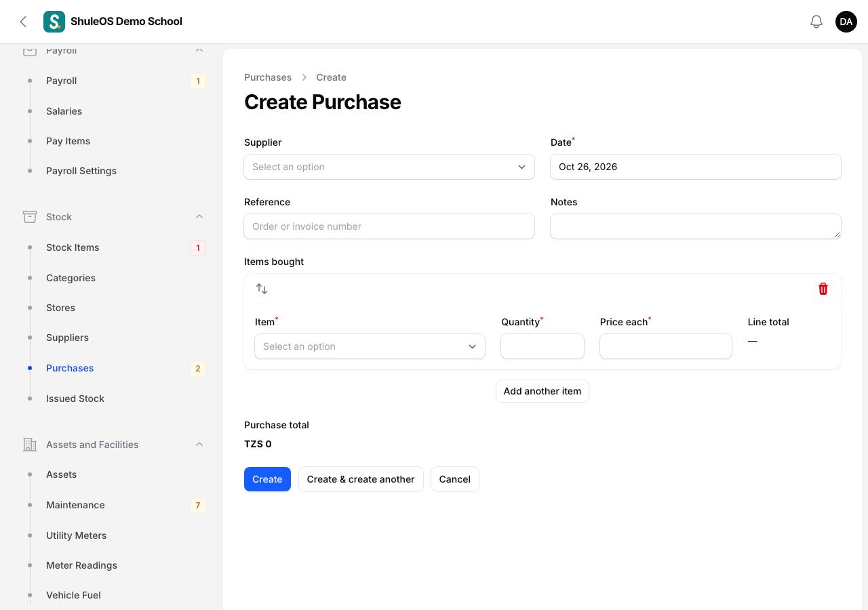Focus the Quantity input
The image size is (868, 610).
542,346
